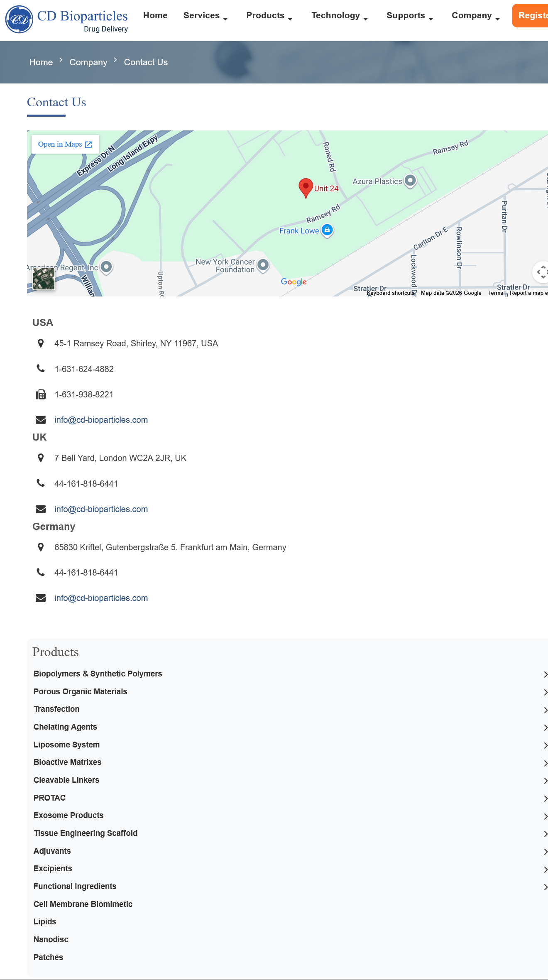Expand the Products navigation dropdown
The height and width of the screenshot is (980, 548).
click(x=269, y=16)
